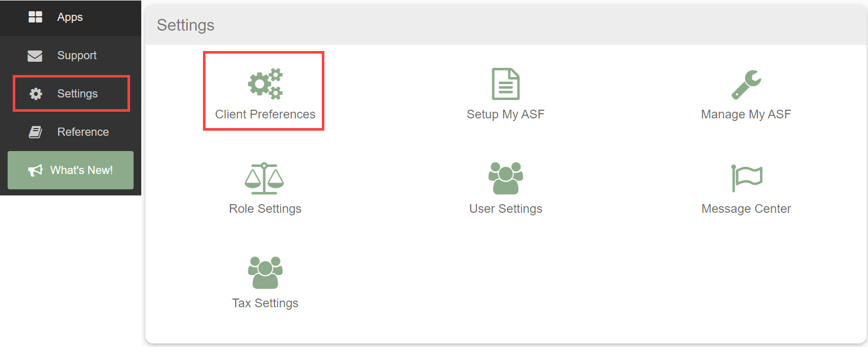The width and height of the screenshot is (868, 347).
Task: Click the Support envelope icon
Action: point(35,56)
